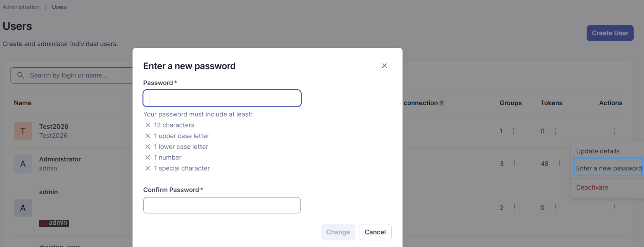Click the Create User button

pos(610,33)
